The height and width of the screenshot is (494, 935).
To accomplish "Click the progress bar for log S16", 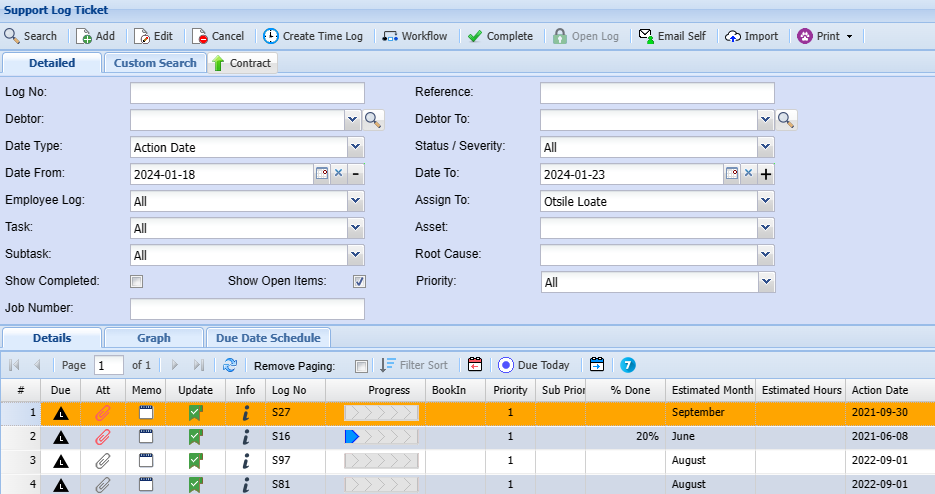I will pos(381,437).
